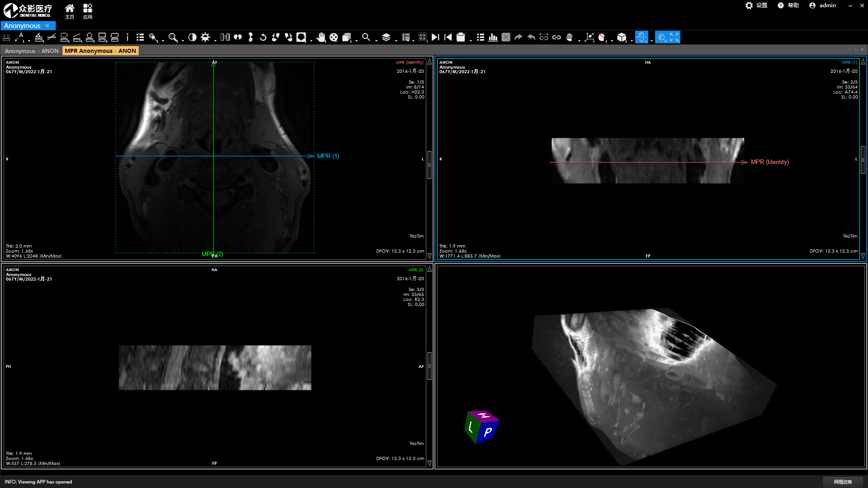Image resolution: width=868 pixels, height=488 pixels.
Task: Expand the layers icon dropdown arrow
Action: pyautogui.click(x=396, y=40)
